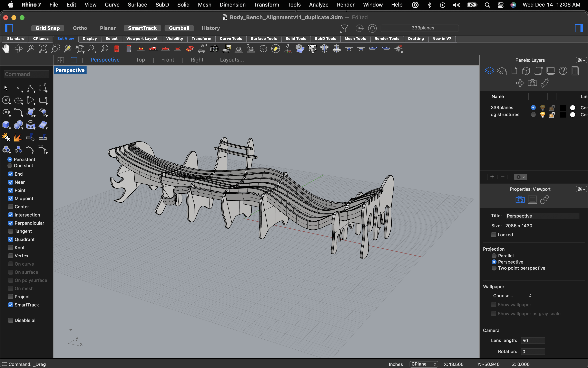Toggle the Grid Snap button
Image resolution: width=588 pixels, height=368 pixels.
48,28
